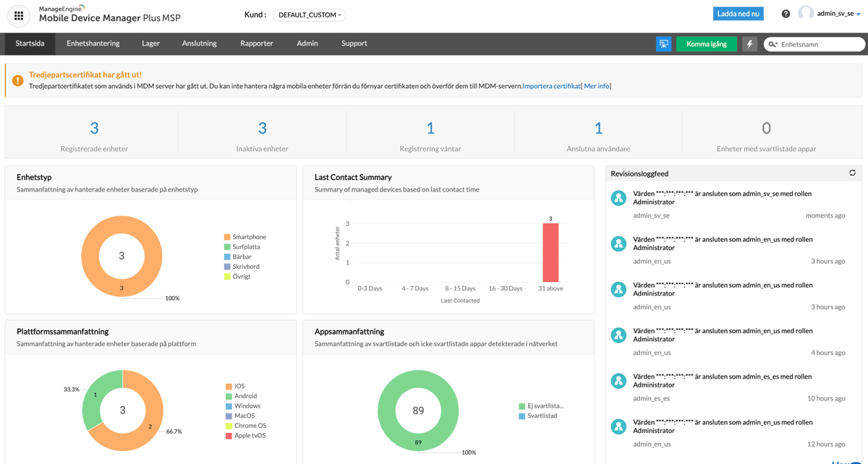Open the quick actions lightning icon
868x464 pixels.
tap(749, 44)
